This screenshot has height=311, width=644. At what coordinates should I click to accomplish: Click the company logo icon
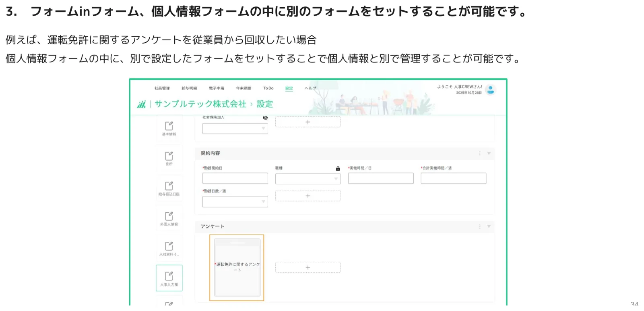click(141, 104)
